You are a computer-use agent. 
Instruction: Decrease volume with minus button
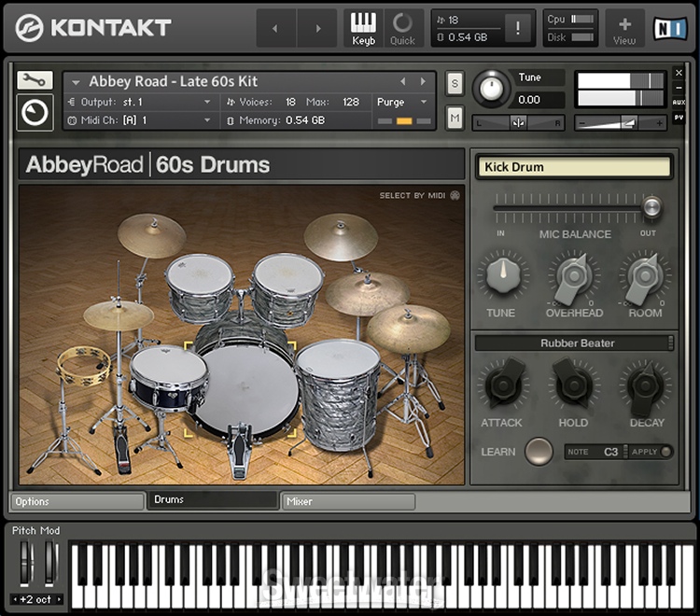click(582, 123)
